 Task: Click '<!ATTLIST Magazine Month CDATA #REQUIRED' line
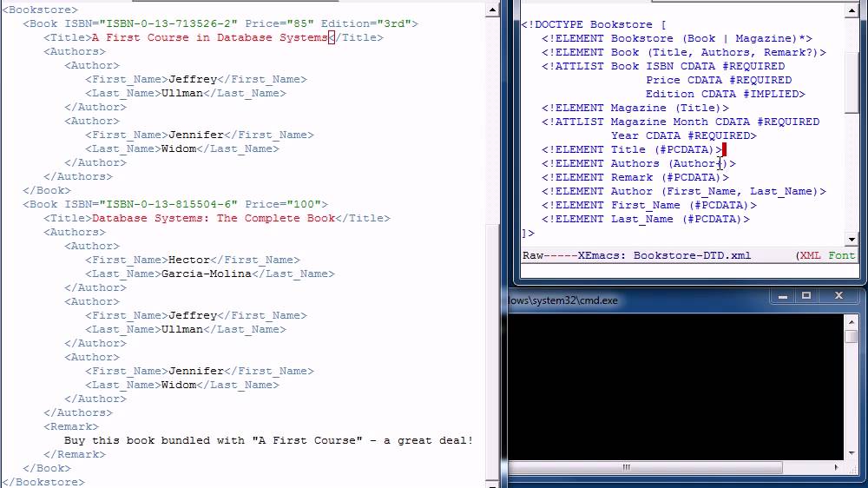click(681, 122)
